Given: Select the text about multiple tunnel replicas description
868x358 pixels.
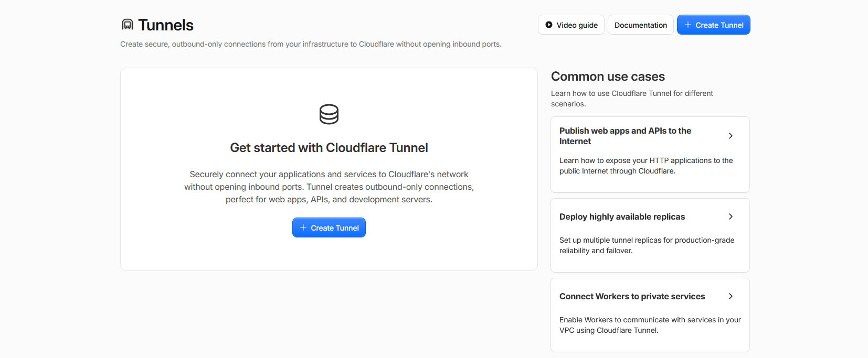Looking at the screenshot, I should click(647, 245).
